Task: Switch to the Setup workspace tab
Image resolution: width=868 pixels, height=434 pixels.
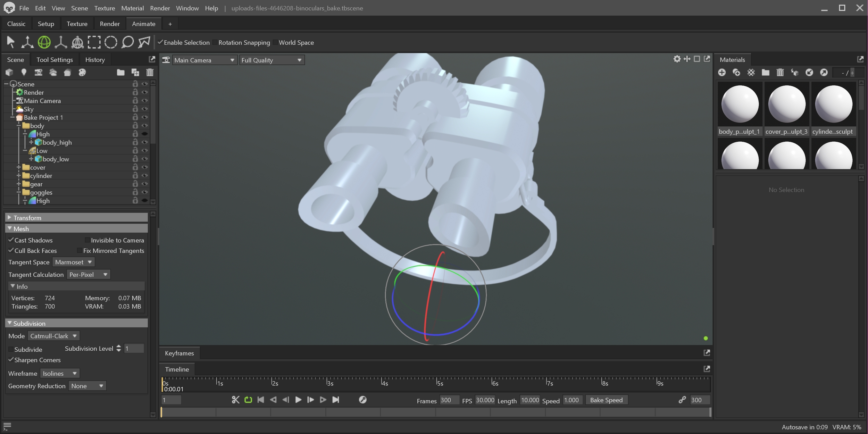Action: (x=46, y=24)
